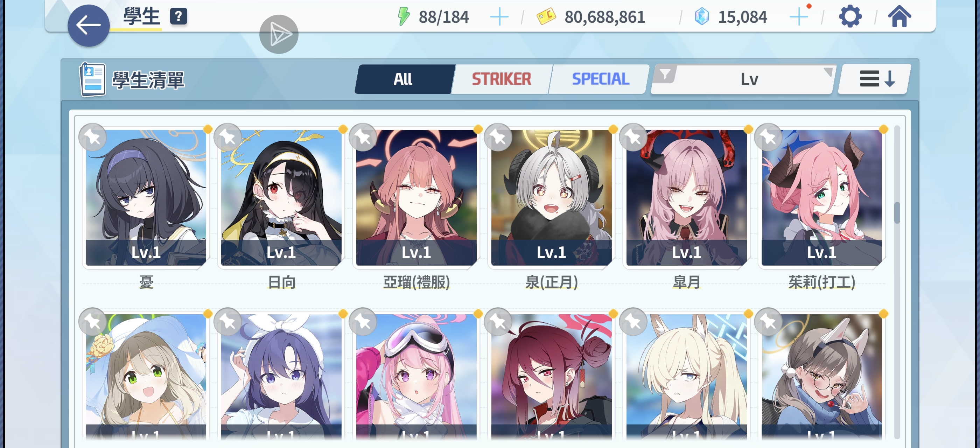Open the student help question mark

tap(178, 16)
